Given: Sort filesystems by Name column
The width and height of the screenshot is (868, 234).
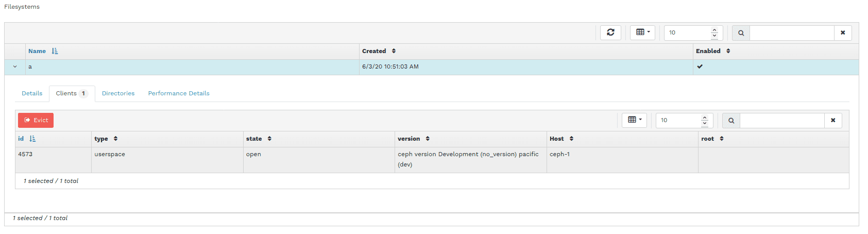Looking at the screenshot, I should tap(37, 51).
